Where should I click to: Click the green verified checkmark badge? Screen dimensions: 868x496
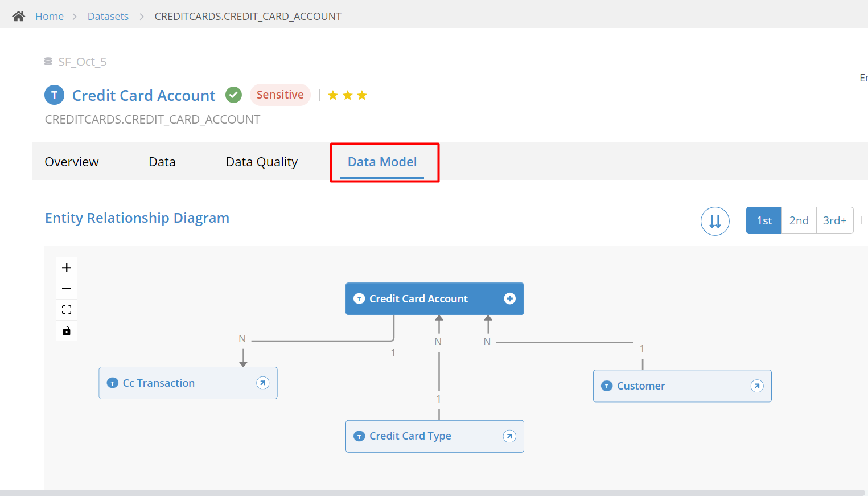coord(233,95)
